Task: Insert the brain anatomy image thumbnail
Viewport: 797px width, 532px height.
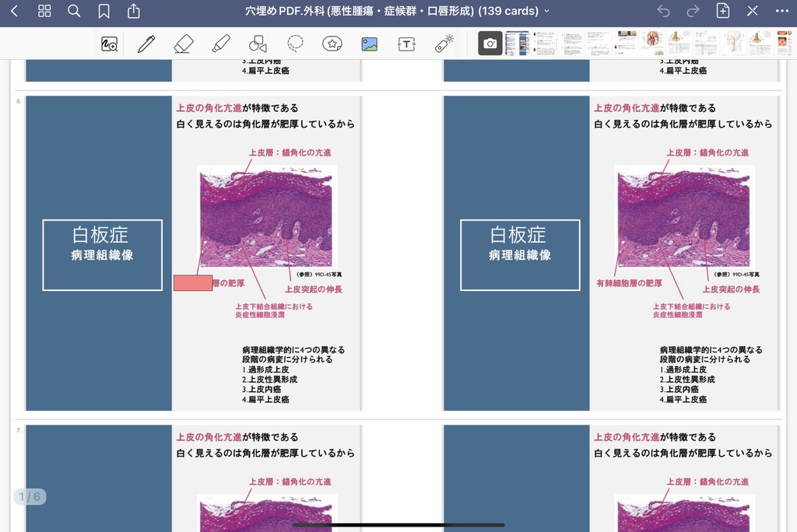Action: [x=652, y=44]
